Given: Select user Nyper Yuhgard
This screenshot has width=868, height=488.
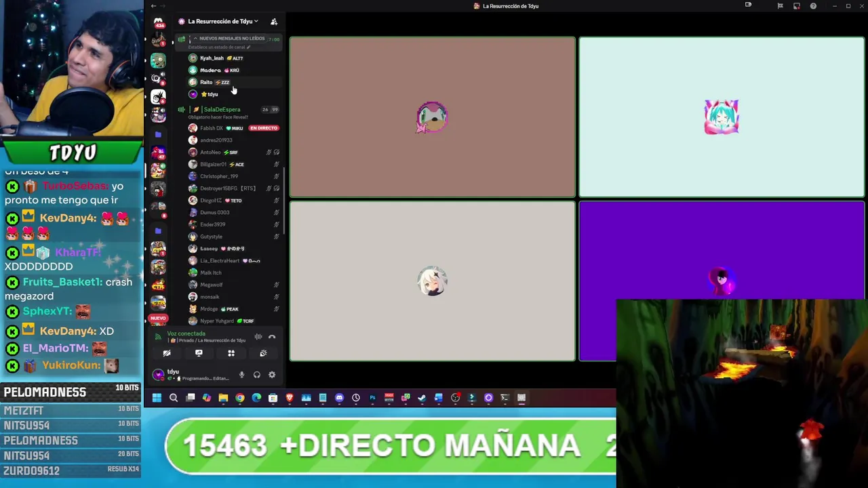Looking at the screenshot, I should click(216, 321).
